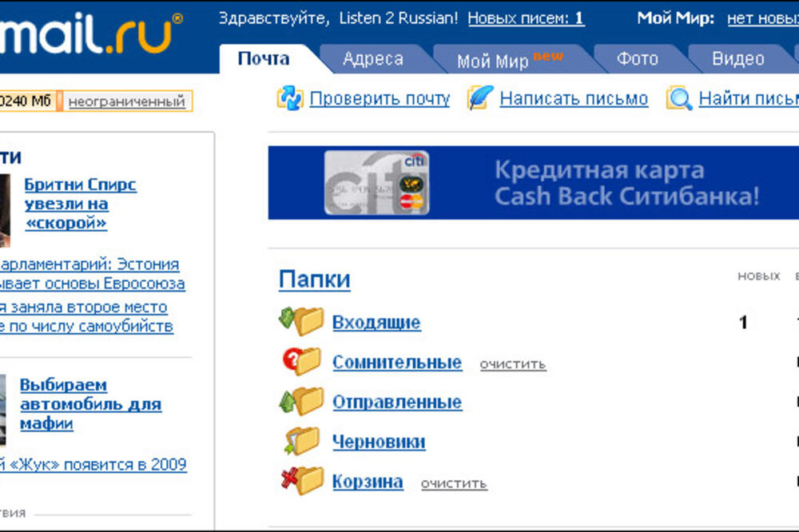Image resolution: width=799 pixels, height=532 pixels.
Task: Click the Citibank Cash Back banner
Action: [x=534, y=182]
